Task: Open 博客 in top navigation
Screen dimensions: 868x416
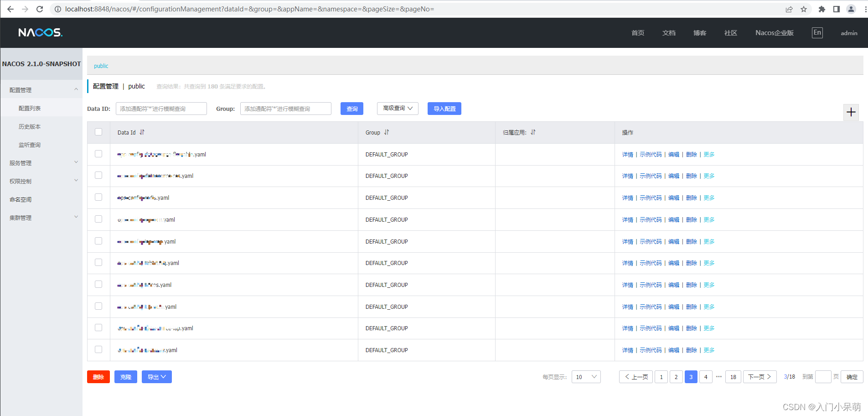Action: (x=700, y=33)
